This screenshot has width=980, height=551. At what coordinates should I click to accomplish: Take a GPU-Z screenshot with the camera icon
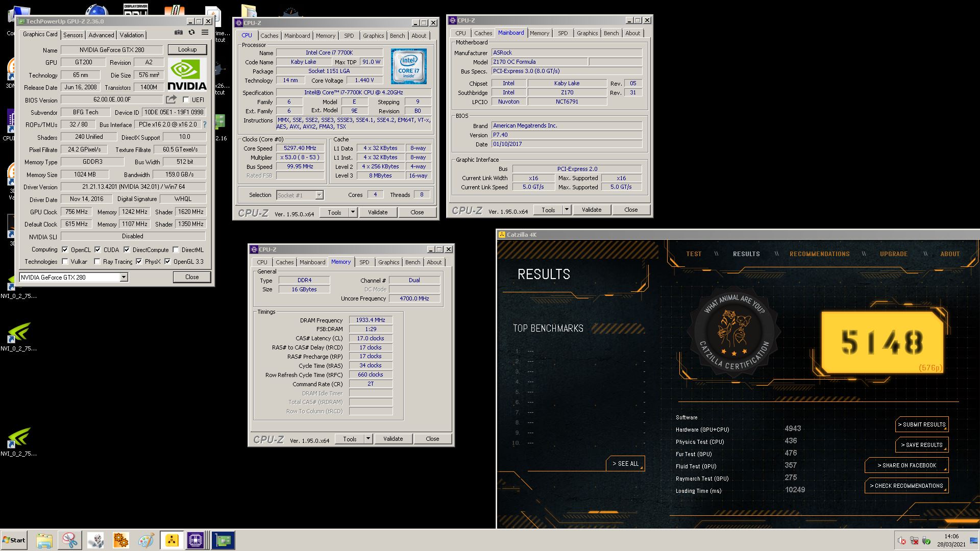pos(178,33)
